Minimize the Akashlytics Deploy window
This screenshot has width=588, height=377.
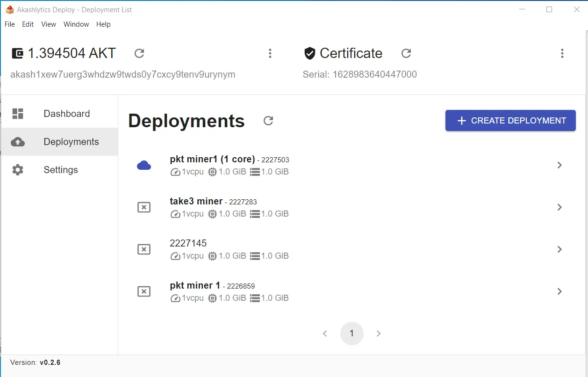coord(522,9)
